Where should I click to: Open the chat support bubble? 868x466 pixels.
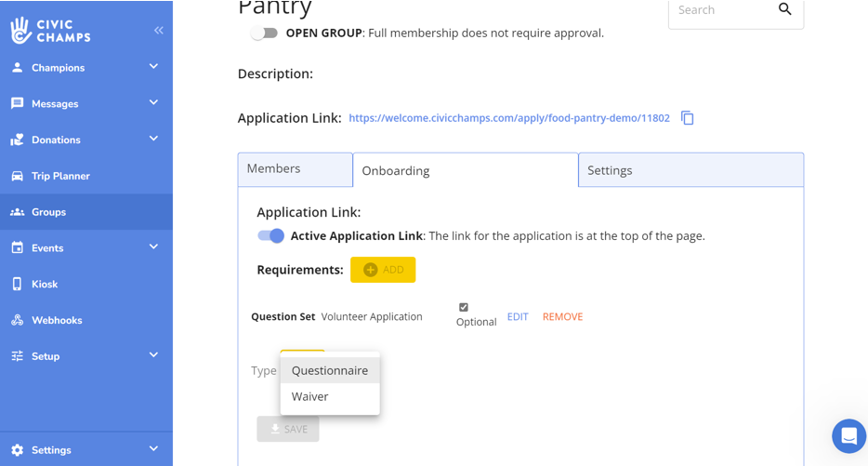(848, 435)
